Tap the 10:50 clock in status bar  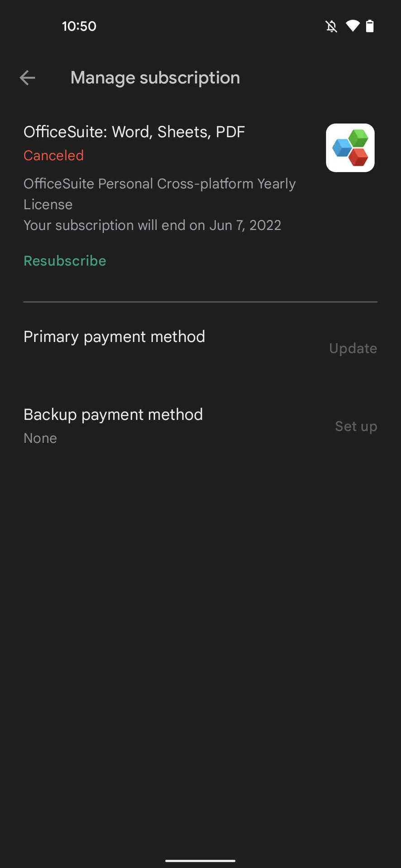click(x=79, y=26)
